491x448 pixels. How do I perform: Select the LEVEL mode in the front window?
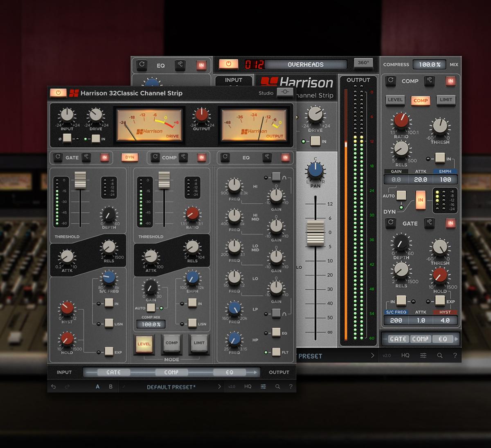point(144,344)
